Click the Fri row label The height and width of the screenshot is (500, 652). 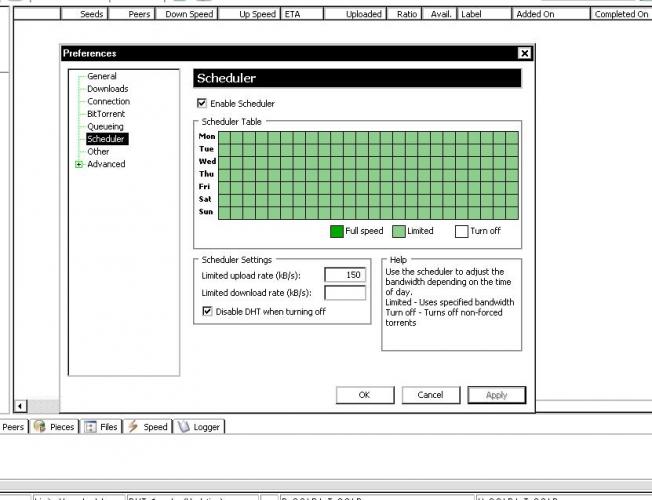(x=204, y=186)
